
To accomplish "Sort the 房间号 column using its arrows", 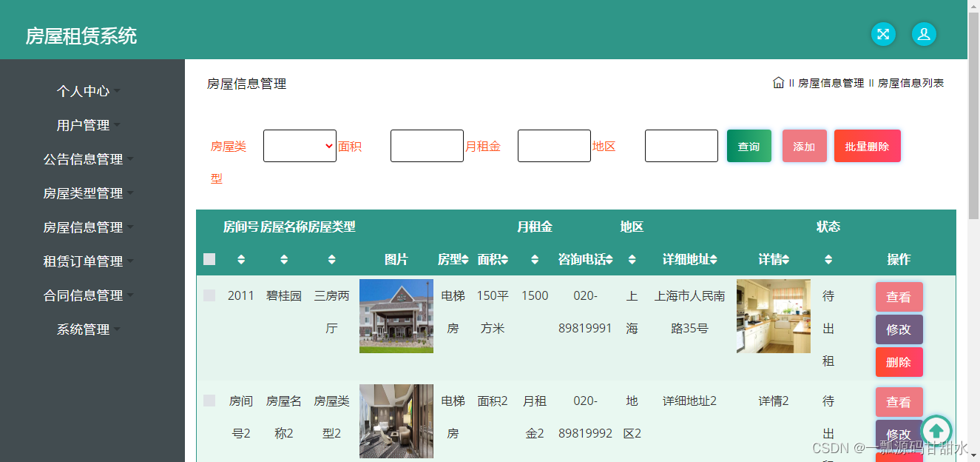I will 241,259.
